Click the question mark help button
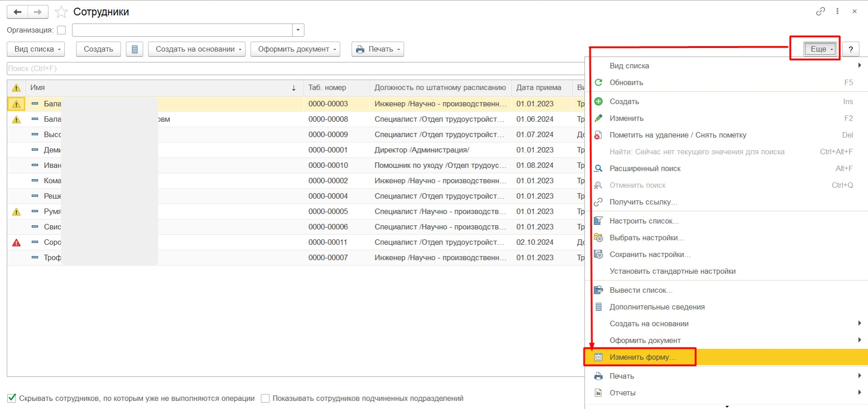 click(851, 49)
